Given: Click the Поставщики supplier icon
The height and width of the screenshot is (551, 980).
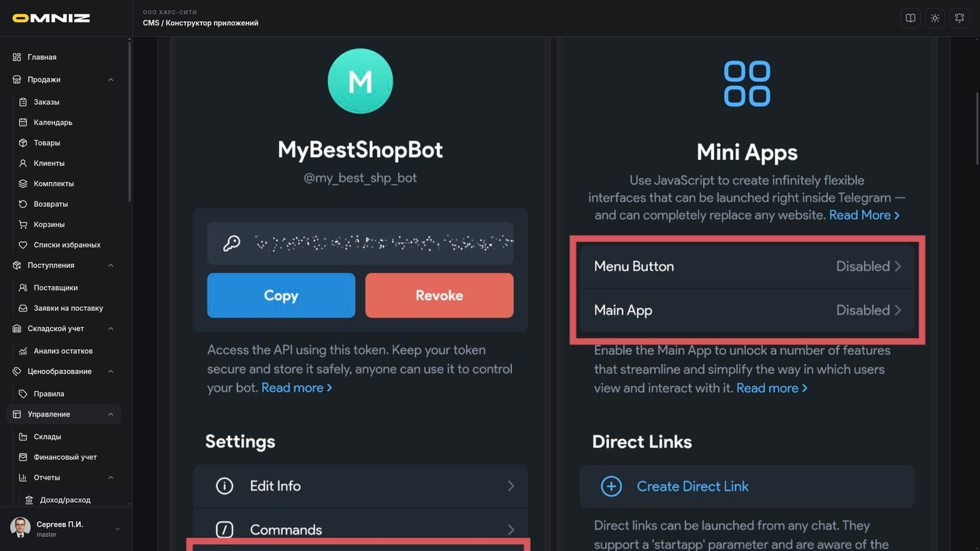Looking at the screenshot, I should coord(23,288).
